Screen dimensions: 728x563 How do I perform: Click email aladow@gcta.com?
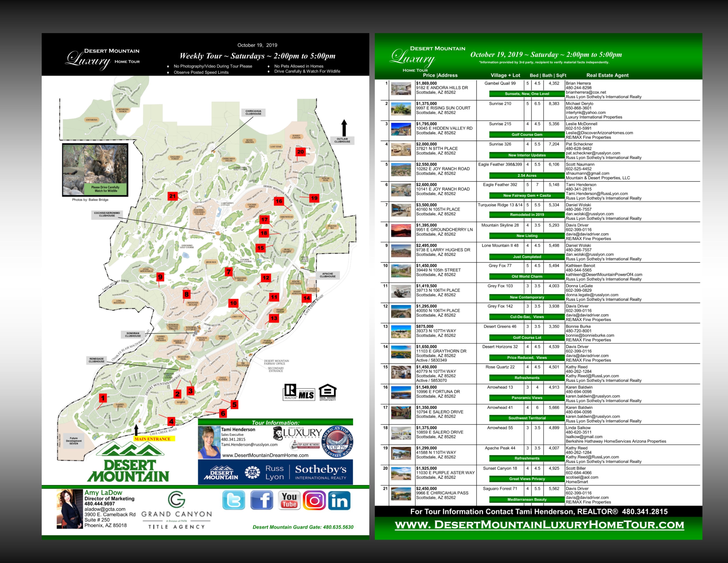point(105,509)
